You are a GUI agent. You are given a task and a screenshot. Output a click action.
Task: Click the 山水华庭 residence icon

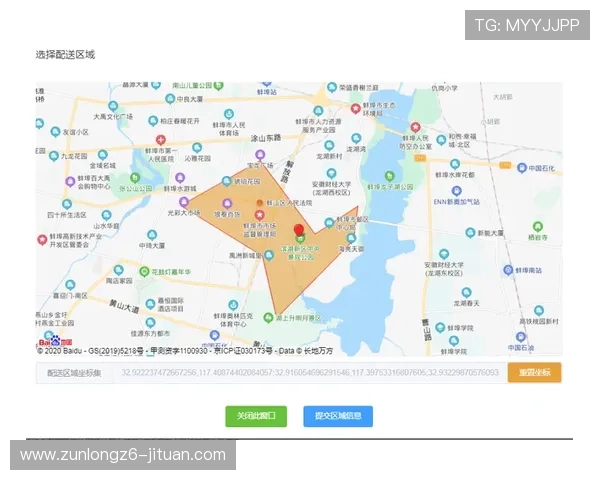(x=106, y=215)
